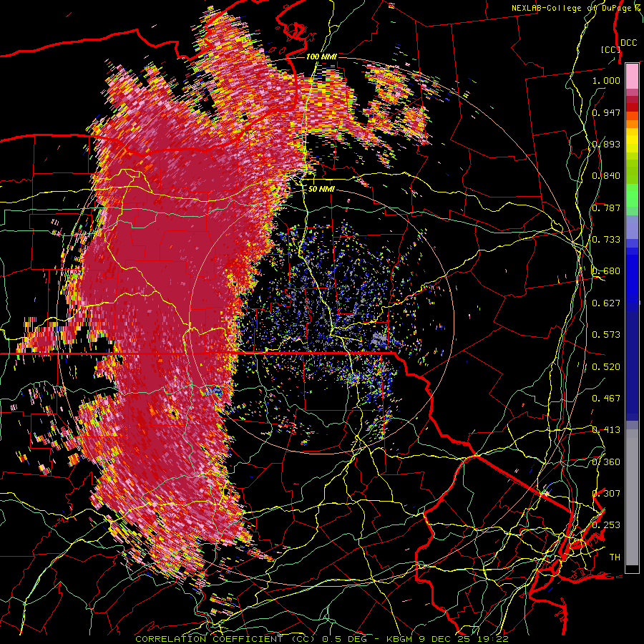Select the 0.893 scale value
Screen dimensions: 644x644
pos(606,144)
